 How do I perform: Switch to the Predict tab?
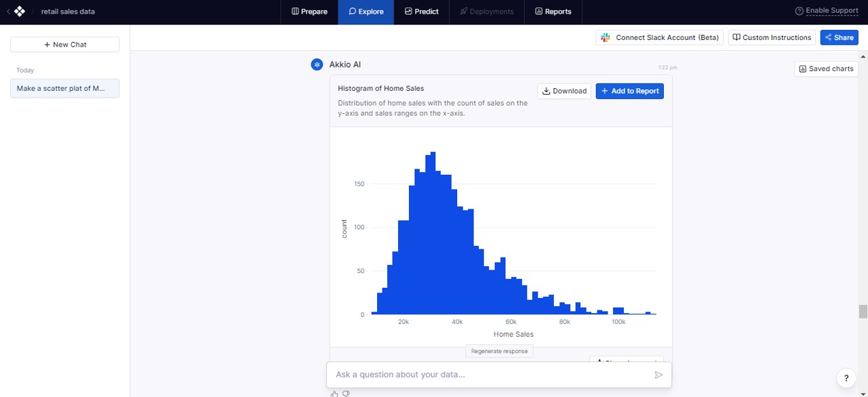point(421,12)
